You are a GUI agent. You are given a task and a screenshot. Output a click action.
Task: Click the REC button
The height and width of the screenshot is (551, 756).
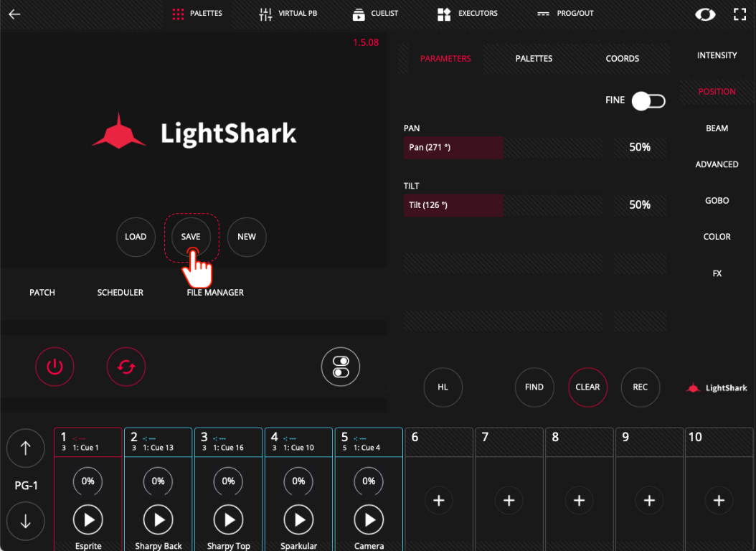click(640, 387)
